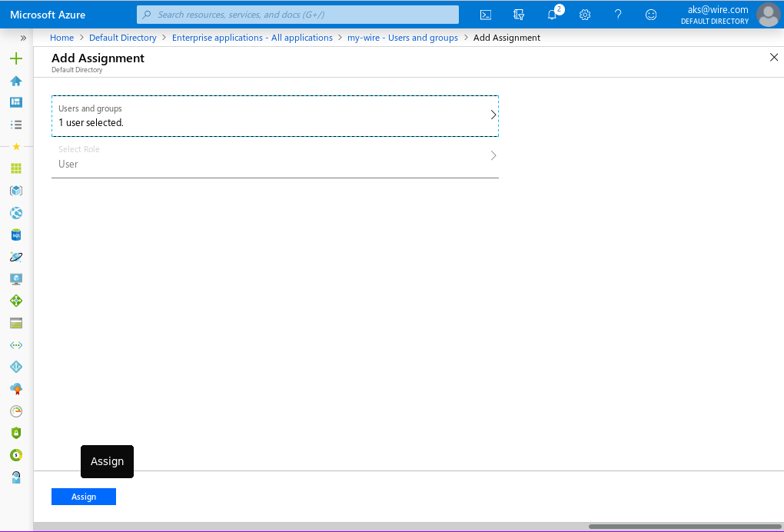Open the Directory and subscription filter
Viewport: 784px width, 532px height.
coord(519,15)
